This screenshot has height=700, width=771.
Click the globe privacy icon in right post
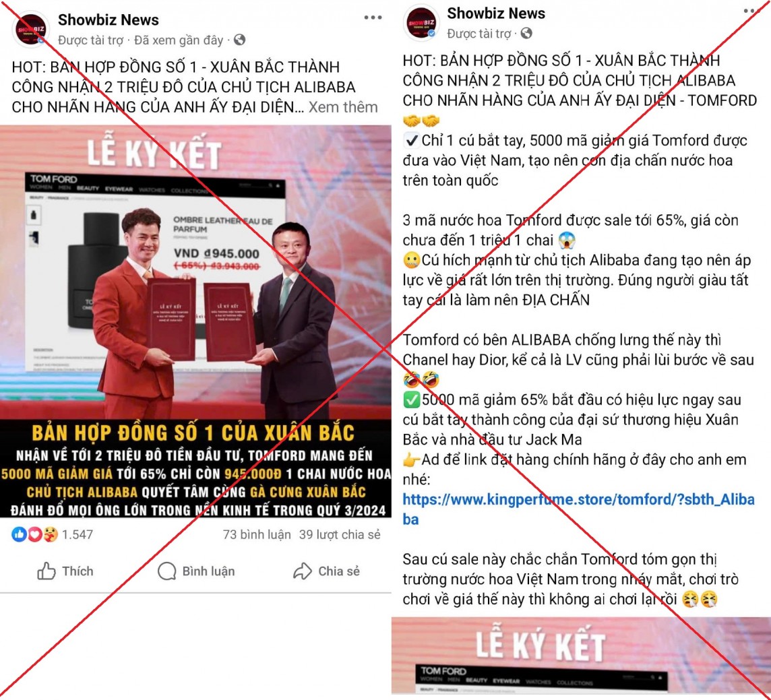526,33
